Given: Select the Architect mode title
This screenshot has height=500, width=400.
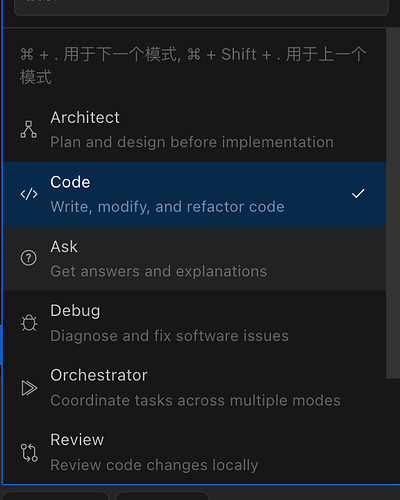Looking at the screenshot, I should [x=85, y=118].
